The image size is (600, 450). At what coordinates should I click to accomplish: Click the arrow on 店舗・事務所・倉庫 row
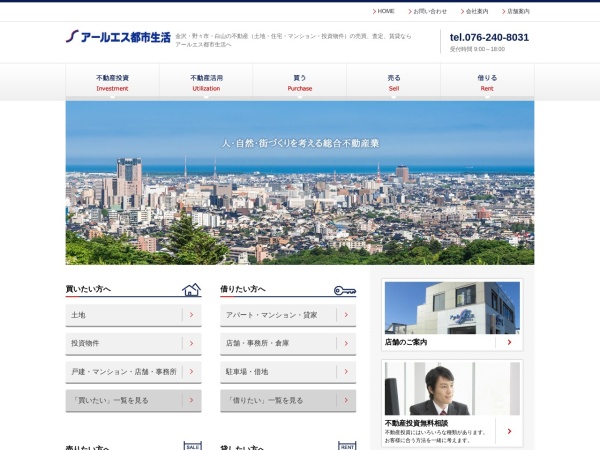point(347,343)
